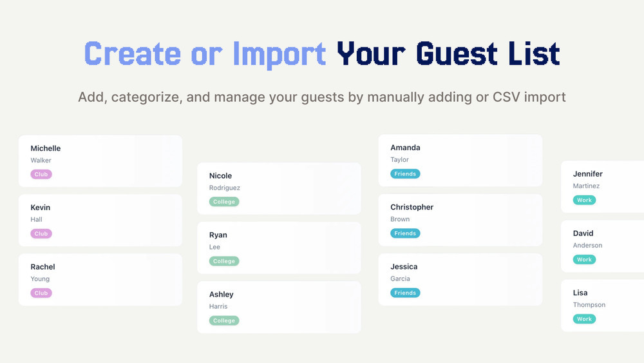Open the Kevin Hall guest card
644x363 pixels.
coord(100,220)
